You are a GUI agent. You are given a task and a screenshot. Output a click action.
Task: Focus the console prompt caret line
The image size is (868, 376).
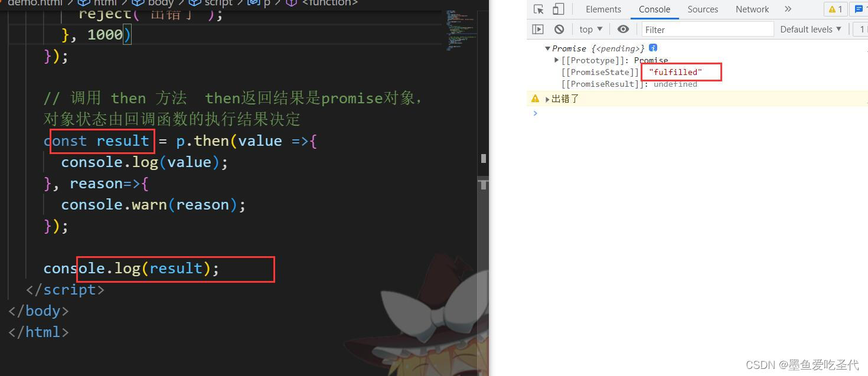(697, 113)
